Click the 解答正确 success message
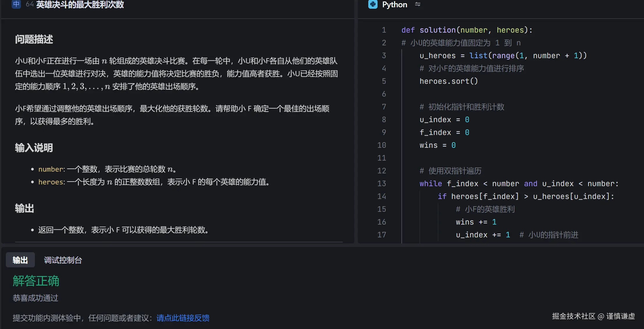The image size is (644, 329). (x=35, y=281)
